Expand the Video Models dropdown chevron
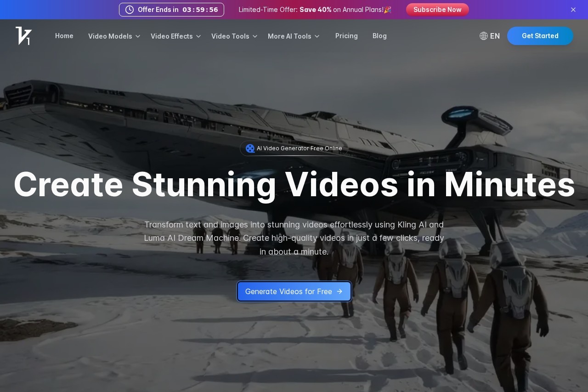The image size is (588, 392). 137,36
